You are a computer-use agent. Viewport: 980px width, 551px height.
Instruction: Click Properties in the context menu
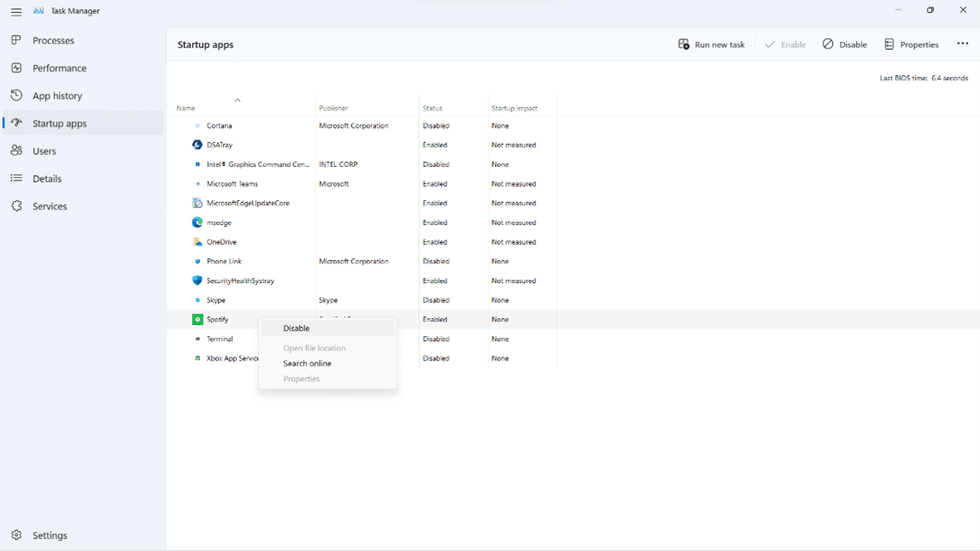[x=328, y=379]
